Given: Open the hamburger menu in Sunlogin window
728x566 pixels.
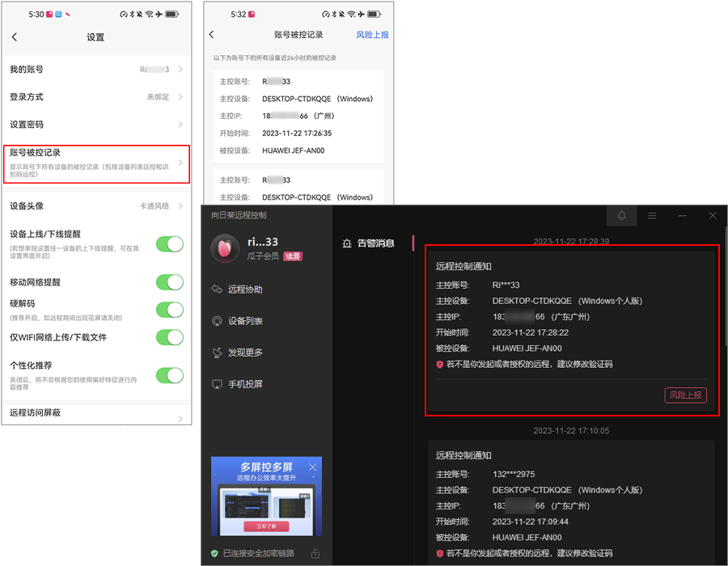Looking at the screenshot, I should pos(652,216).
